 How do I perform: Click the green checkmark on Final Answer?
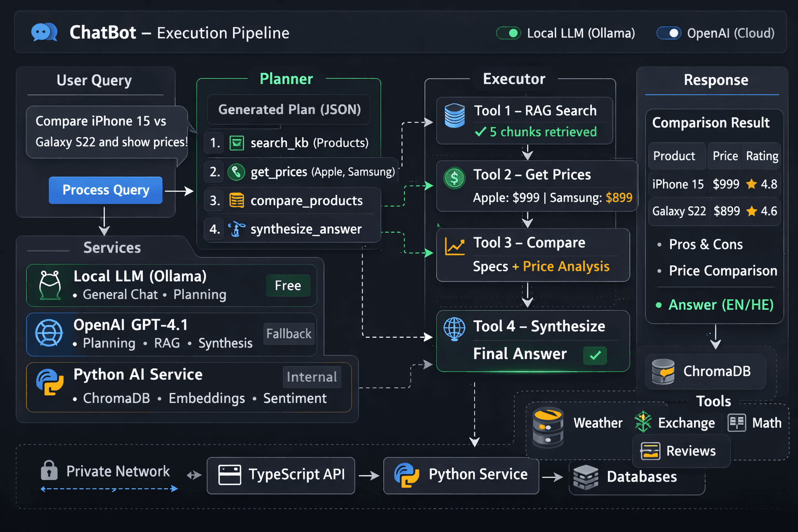point(595,355)
